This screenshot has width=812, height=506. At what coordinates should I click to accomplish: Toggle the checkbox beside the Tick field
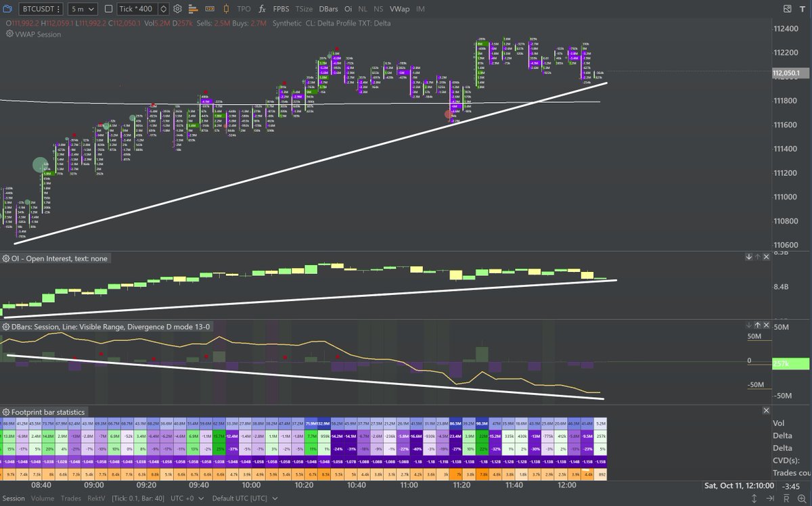pos(109,9)
